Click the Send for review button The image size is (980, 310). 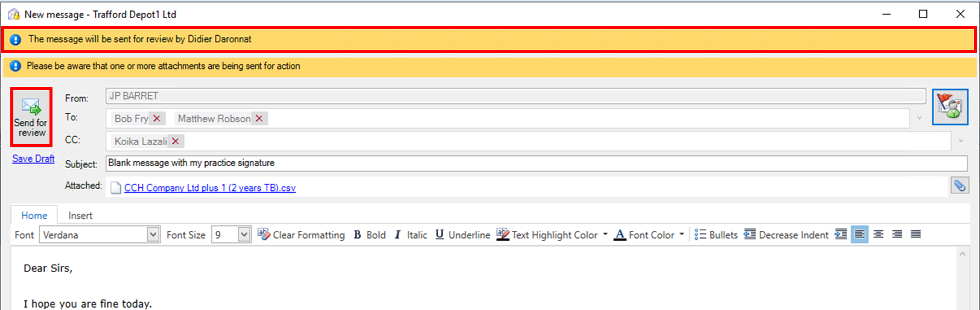coord(31,117)
